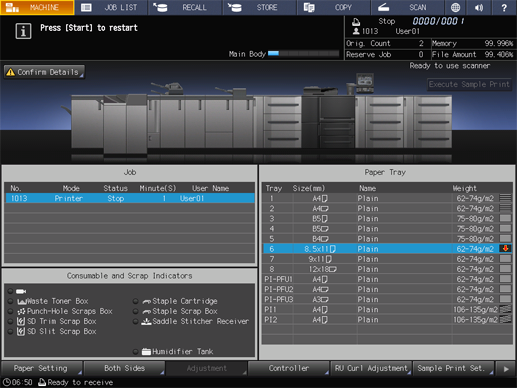The image size is (517, 388).
Task: Click the Staple Cartridge indicator light
Action: pos(135,301)
